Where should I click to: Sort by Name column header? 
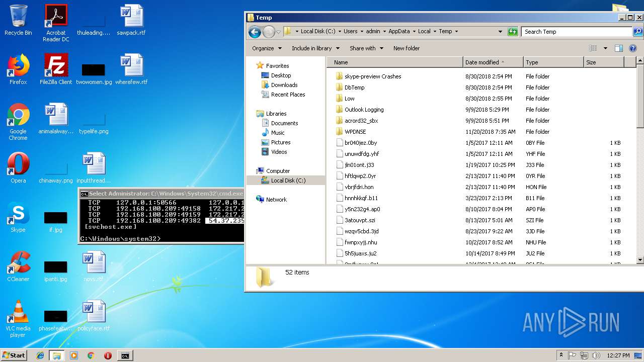pyautogui.click(x=395, y=62)
